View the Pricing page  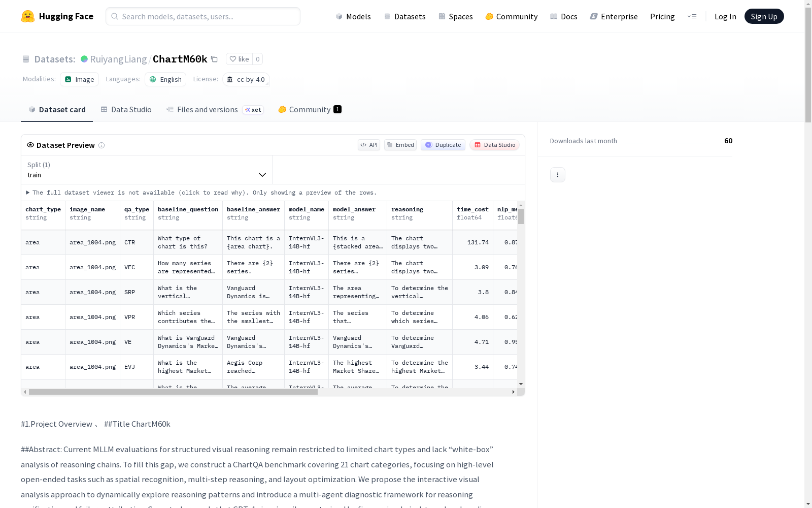(662, 16)
